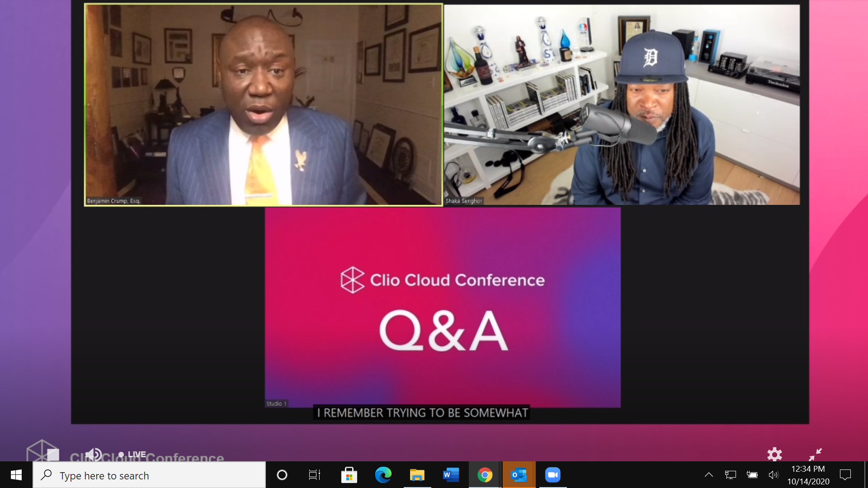This screenshot has width=868, height=488.
Task: Open Cortana from the taskbar
Action: coord(282,475)
